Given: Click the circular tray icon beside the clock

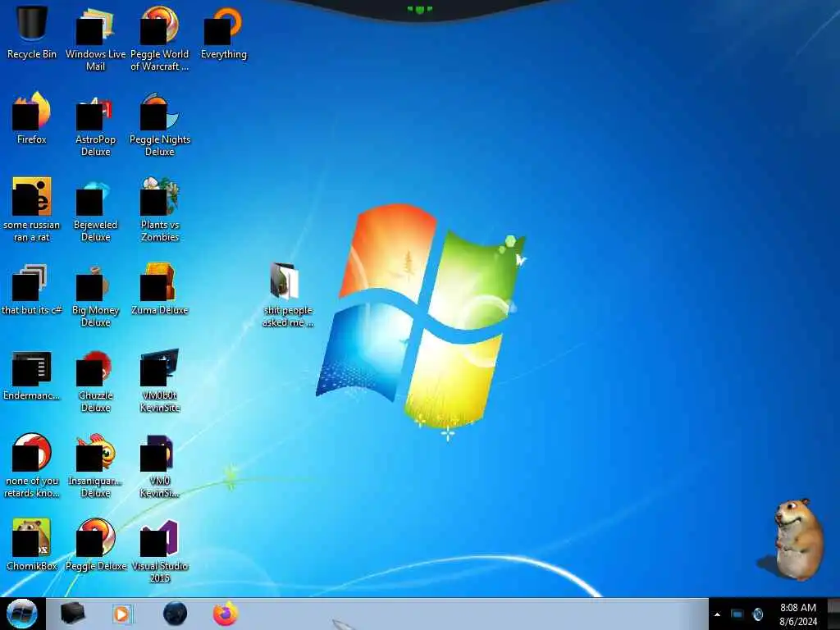Looking at the screenshot, I should click(757, 614).
